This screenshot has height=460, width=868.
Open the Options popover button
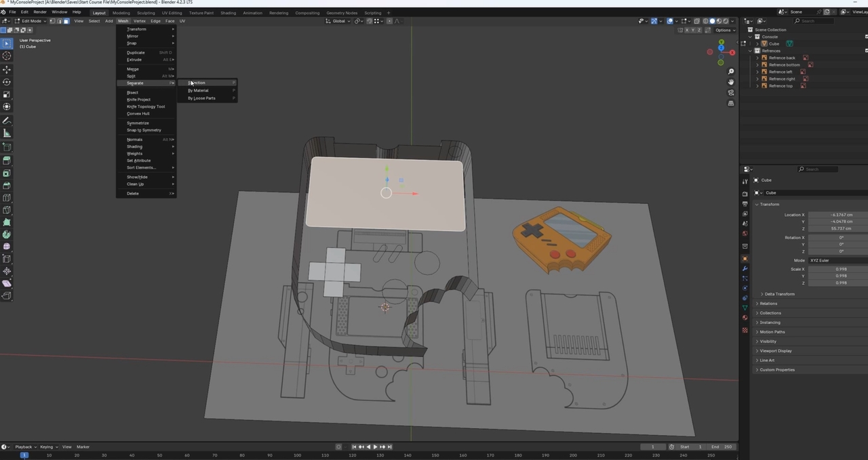coord(724,30)
